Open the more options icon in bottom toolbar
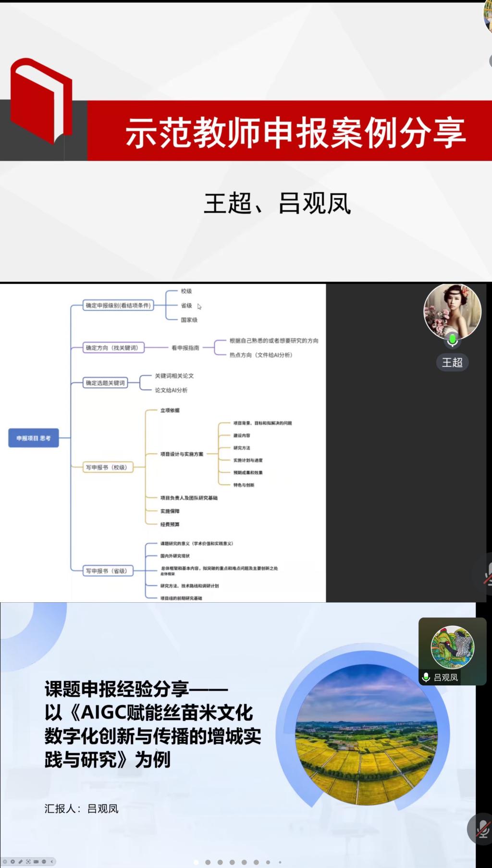 (44, 862)
